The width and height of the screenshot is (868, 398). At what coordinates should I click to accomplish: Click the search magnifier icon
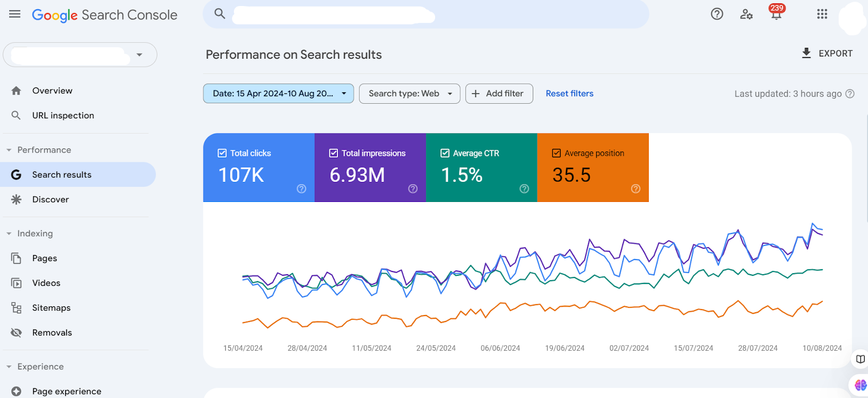220,14
